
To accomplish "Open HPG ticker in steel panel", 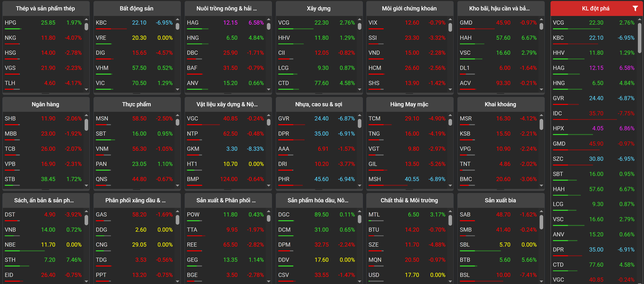I will pyautogui.click(x=10, y=23).
